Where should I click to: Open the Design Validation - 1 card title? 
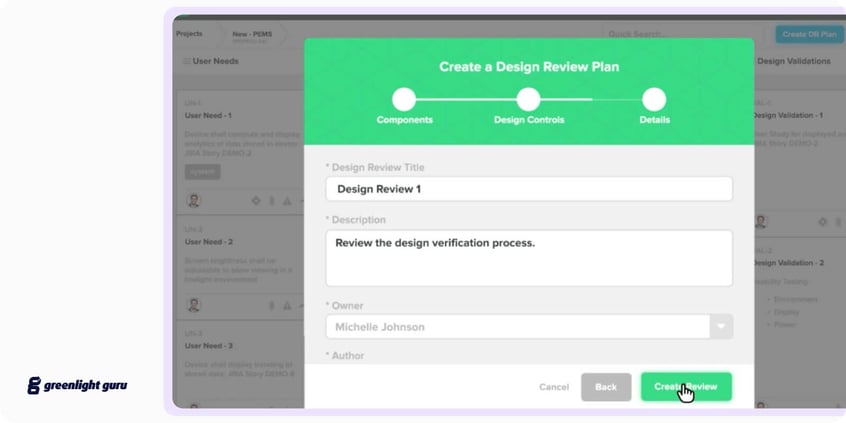(x=788, y=115)
